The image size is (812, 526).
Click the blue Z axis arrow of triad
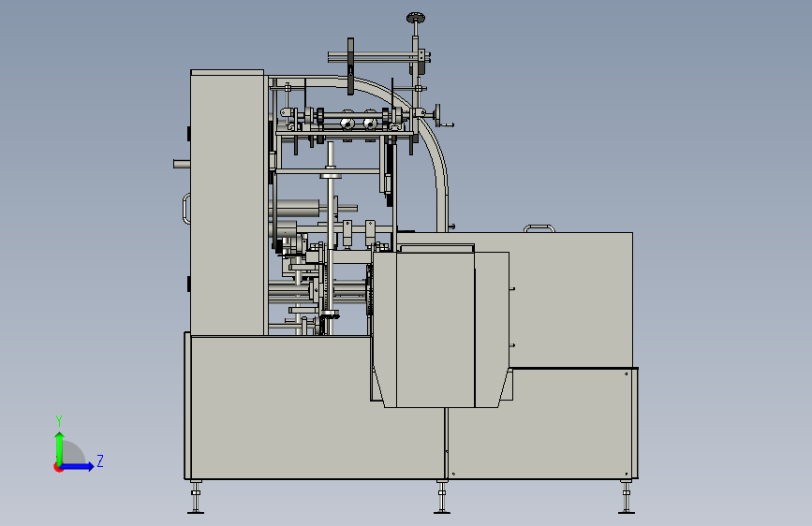coord(78,466)
